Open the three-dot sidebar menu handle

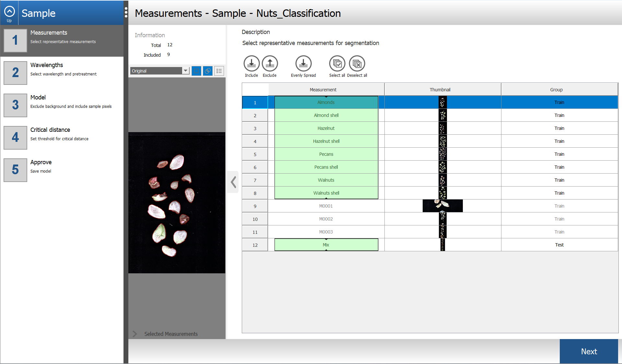click(126, 13)
